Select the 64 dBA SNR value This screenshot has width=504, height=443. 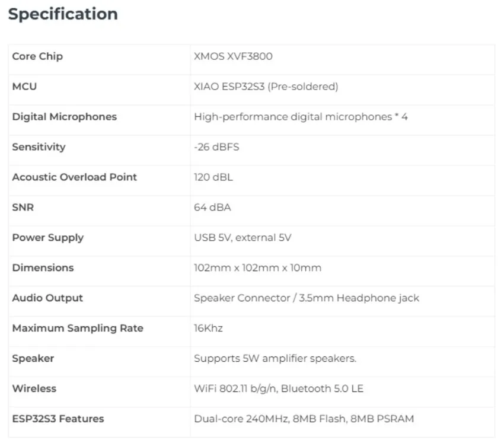212,208
